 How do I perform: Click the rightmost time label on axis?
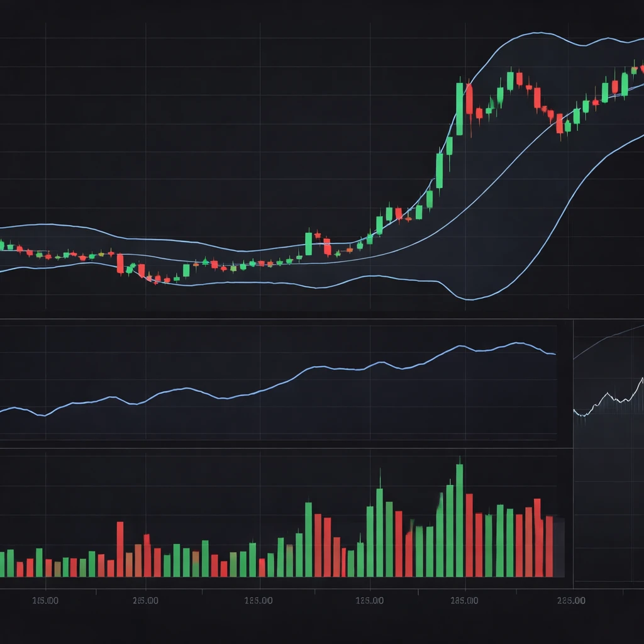572,599
